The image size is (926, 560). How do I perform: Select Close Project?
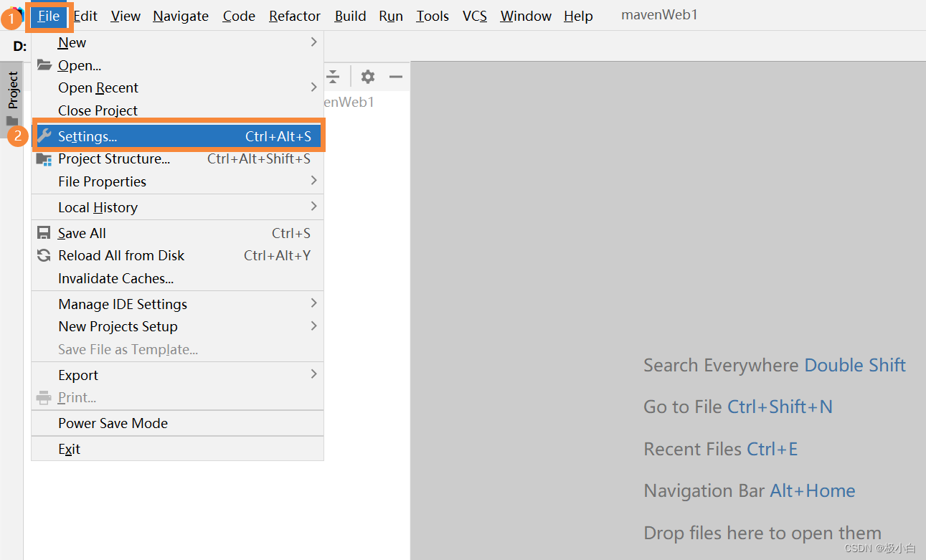(x=177, y=110)
